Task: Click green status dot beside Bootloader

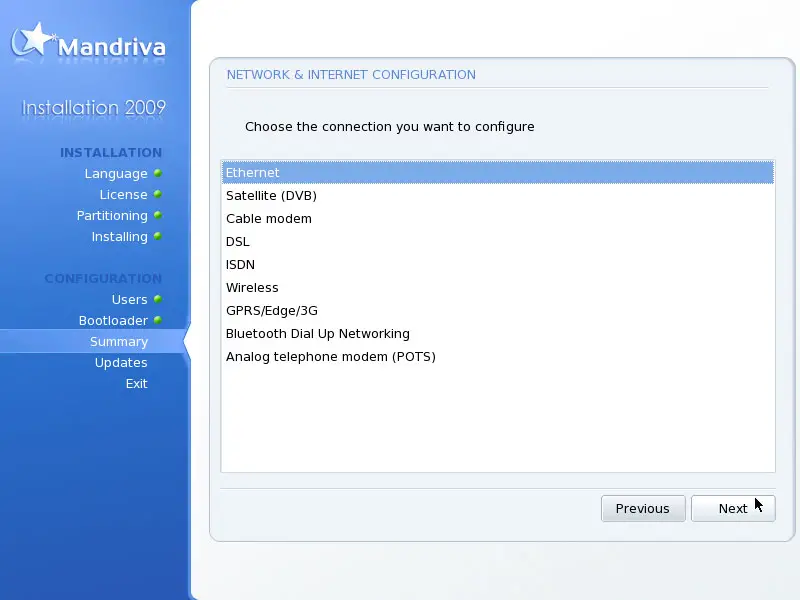Action: pos(158,320)
